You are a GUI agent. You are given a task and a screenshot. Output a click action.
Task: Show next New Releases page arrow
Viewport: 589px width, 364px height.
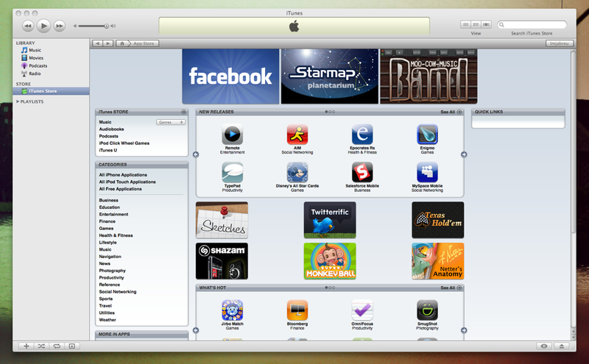point(464,154)
